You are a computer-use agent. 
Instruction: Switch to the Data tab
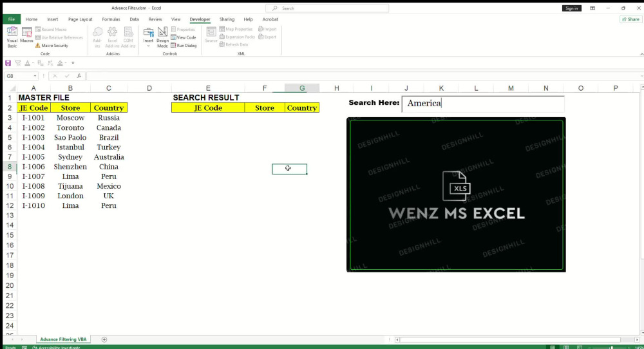click(135, 19)
